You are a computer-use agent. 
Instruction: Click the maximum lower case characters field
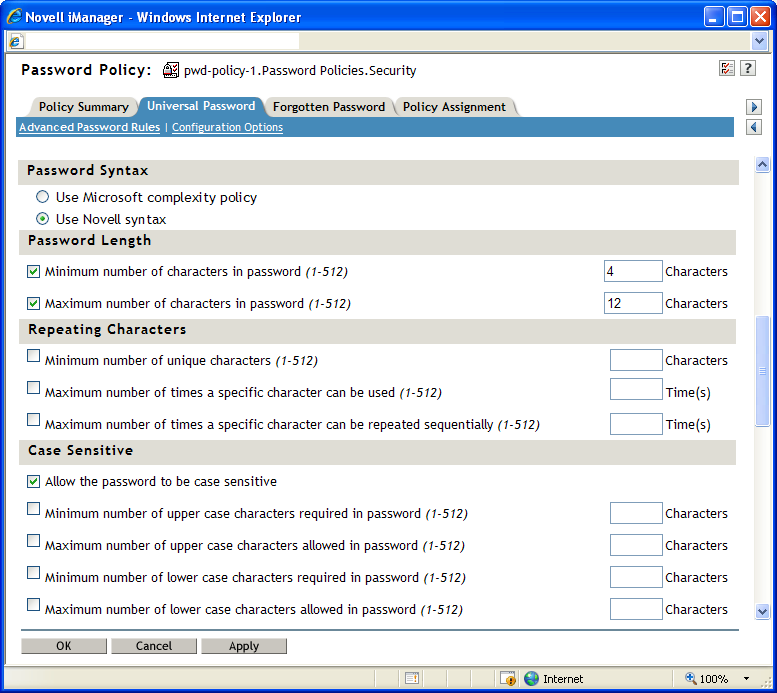click(636, 609)
